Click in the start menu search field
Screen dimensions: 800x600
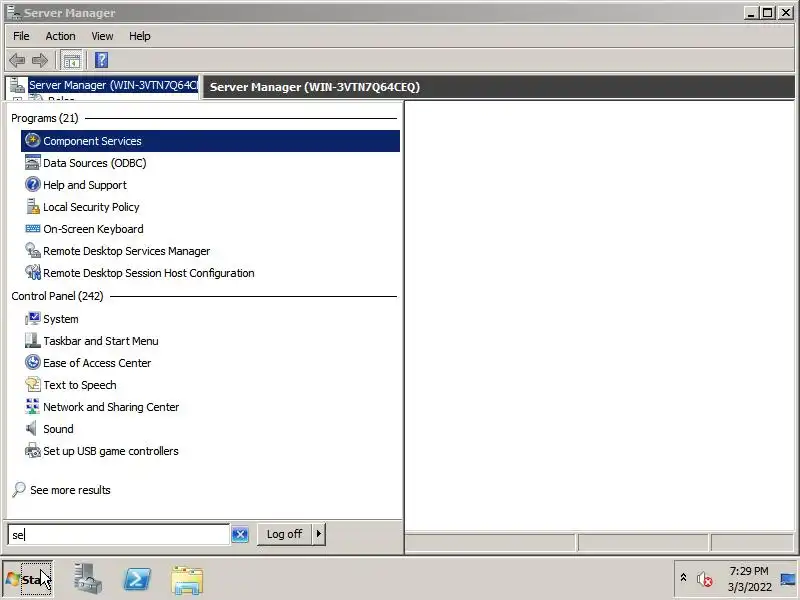pyautogui.click(x=118, y=534)
